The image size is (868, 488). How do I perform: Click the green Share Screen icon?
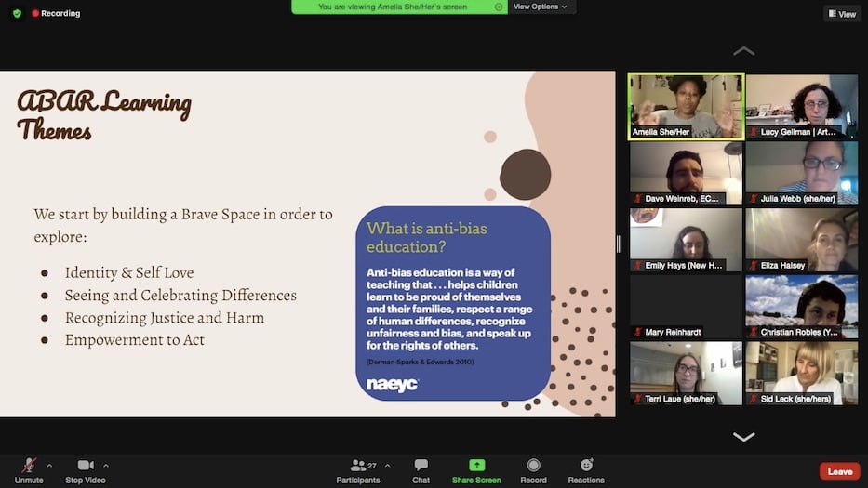click(x=476, y=465)
